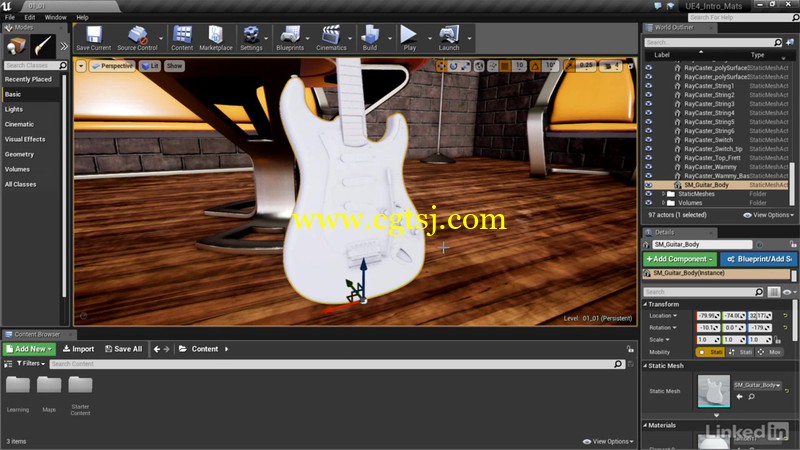Open the Content browser toolbar icon

pos(182,38)
